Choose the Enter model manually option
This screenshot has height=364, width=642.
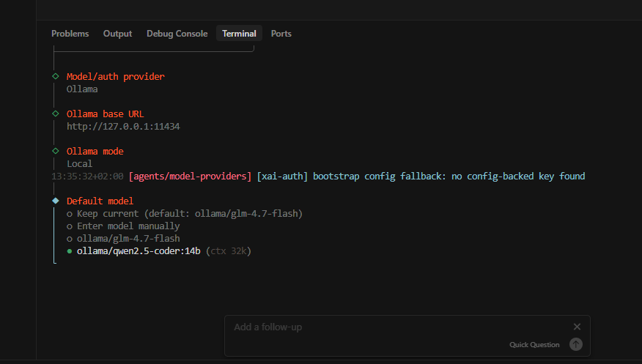point(128,226)
